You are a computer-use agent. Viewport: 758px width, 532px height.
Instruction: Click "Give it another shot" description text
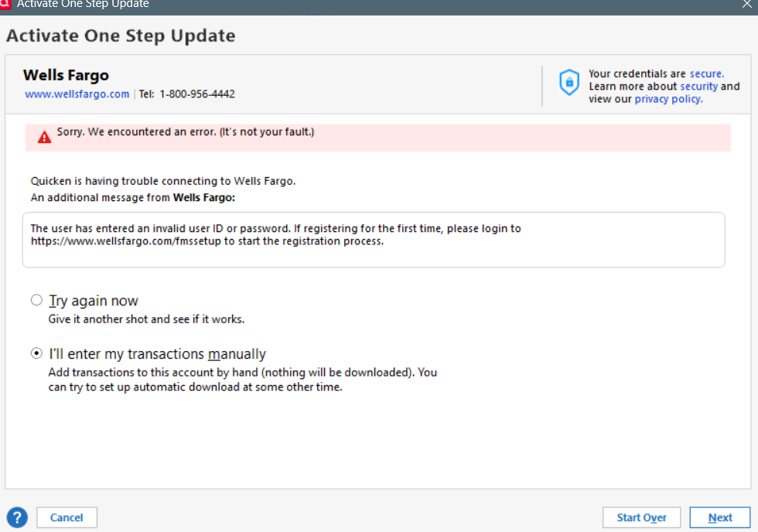(x=146, y=319)
